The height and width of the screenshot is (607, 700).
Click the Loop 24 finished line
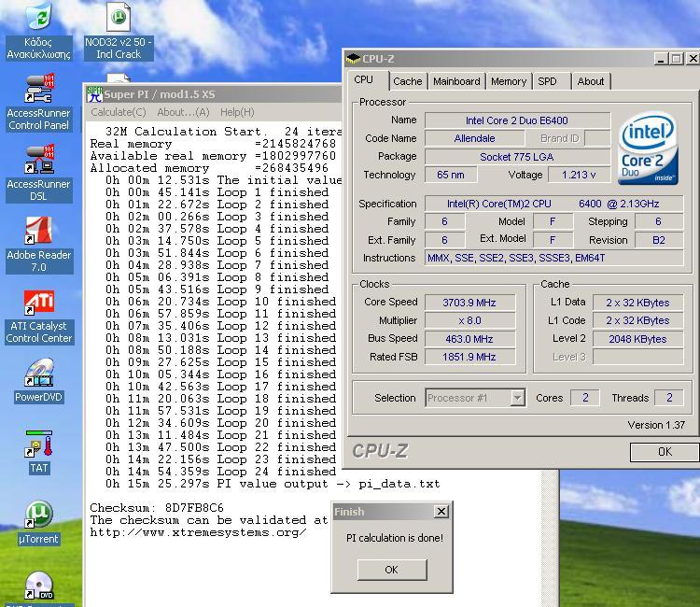tap(220, 472)
